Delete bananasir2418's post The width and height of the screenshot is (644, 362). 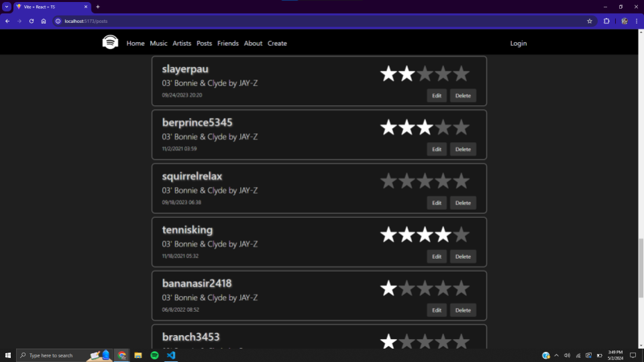tap(463, 310)
